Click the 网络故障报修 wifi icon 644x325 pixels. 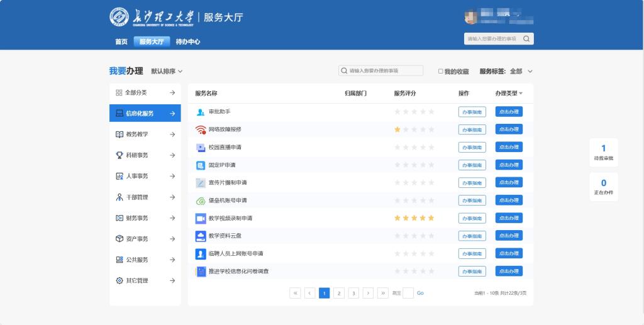click(201, 129)
